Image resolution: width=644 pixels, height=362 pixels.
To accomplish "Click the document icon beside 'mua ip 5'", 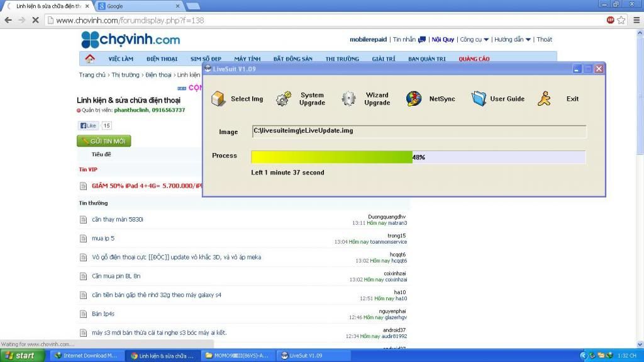I will click(84, 239).
